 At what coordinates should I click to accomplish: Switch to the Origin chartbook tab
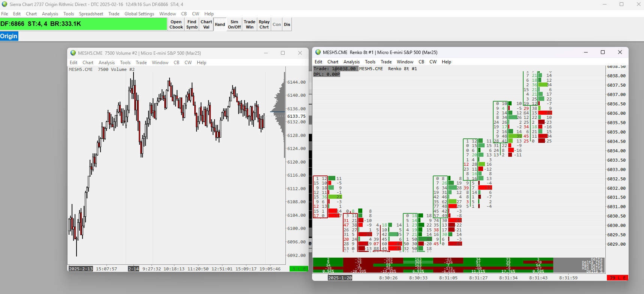tap(9, 36)
